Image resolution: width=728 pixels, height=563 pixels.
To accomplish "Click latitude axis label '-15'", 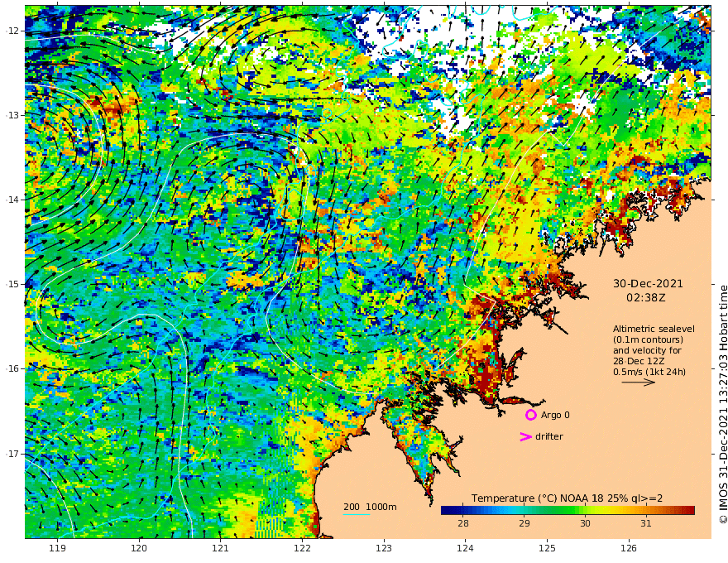I will point(12,284).
